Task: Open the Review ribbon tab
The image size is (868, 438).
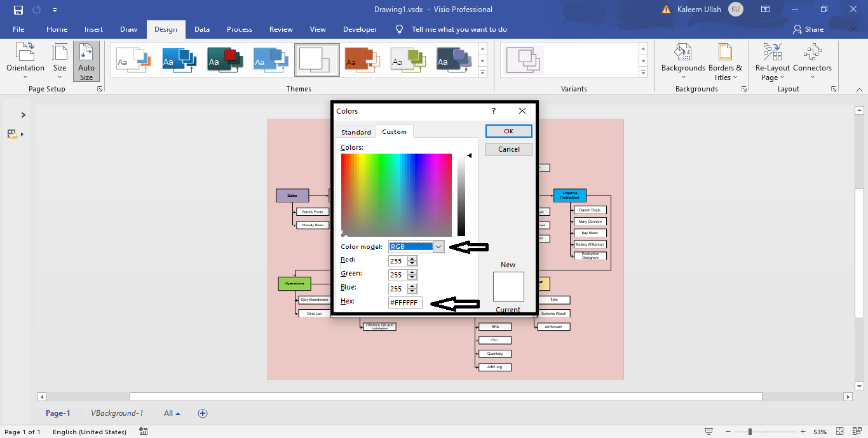Action: (x=281, y=29)
